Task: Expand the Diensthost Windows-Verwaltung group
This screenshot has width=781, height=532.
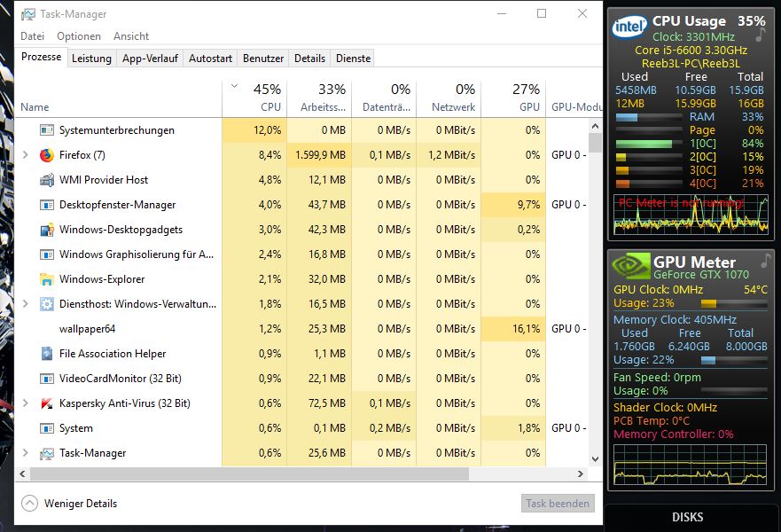Action: [x=26, y=304]
